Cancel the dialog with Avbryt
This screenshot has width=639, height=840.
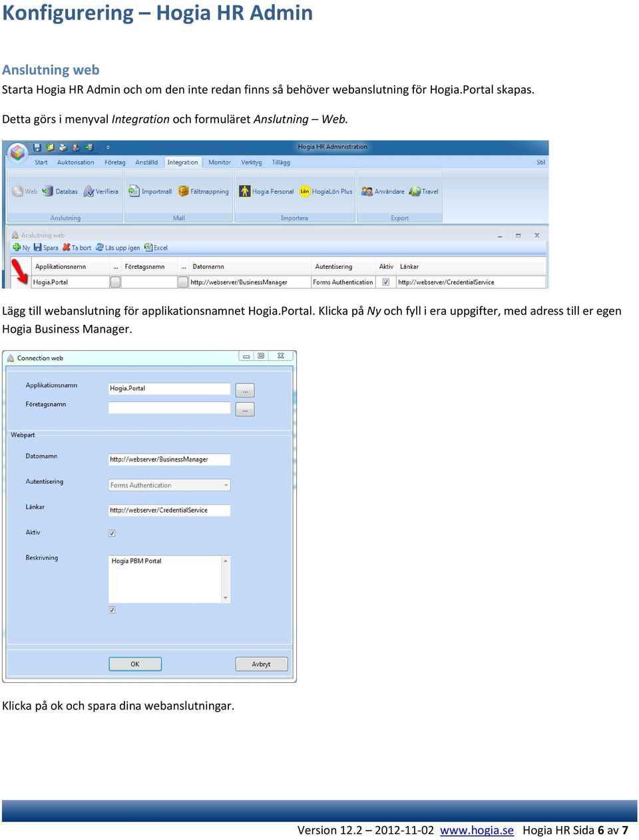[262, 664]
